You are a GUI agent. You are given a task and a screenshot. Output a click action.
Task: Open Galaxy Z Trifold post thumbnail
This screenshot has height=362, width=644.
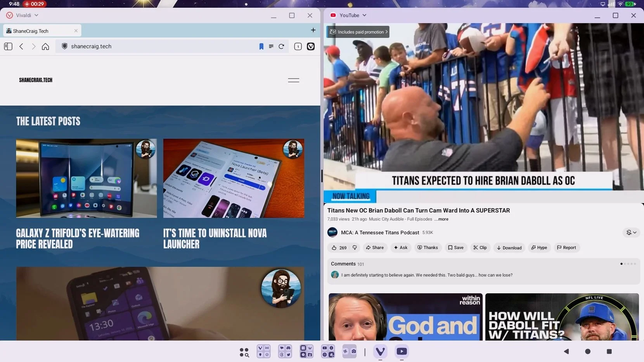[x=87, y=178]
